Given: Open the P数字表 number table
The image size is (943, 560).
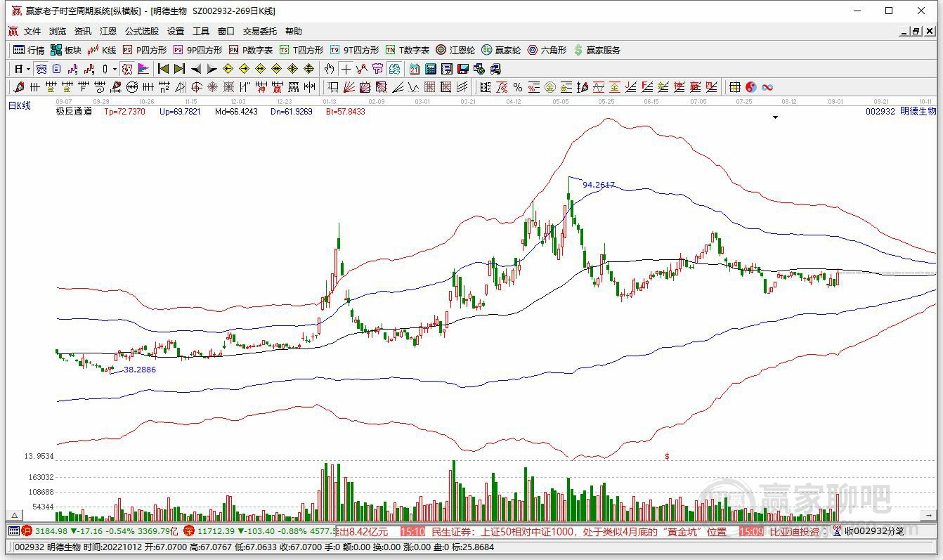Looking at the screenshot, I should 251,50.
